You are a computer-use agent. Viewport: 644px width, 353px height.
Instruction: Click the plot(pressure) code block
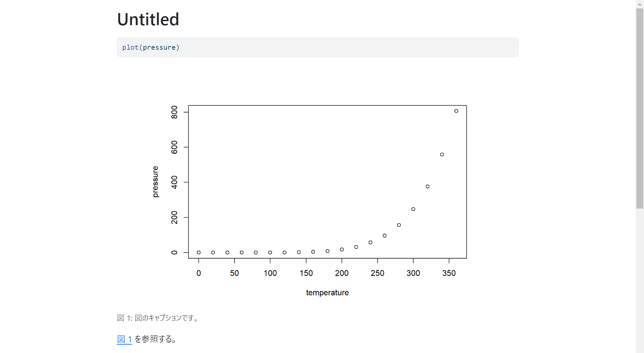point(317,47)
